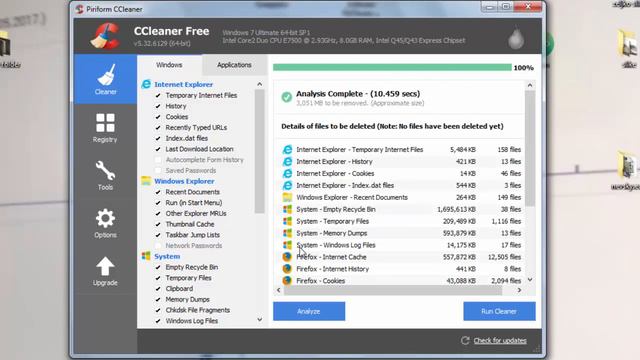Viewport: 640px width, 360px height.
Task: Click Firefox icon beside Firefox - Cookies result
Action: tap(287, 280)
